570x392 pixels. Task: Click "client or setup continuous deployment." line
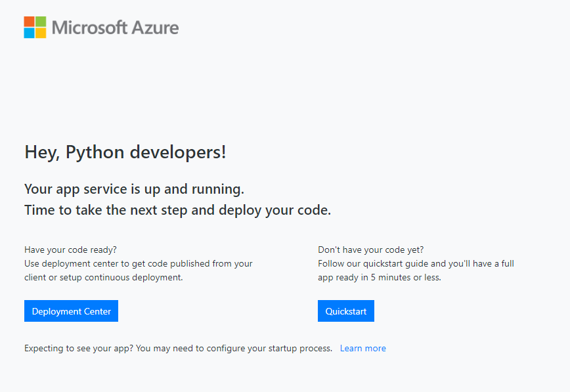tap(104, 278)
